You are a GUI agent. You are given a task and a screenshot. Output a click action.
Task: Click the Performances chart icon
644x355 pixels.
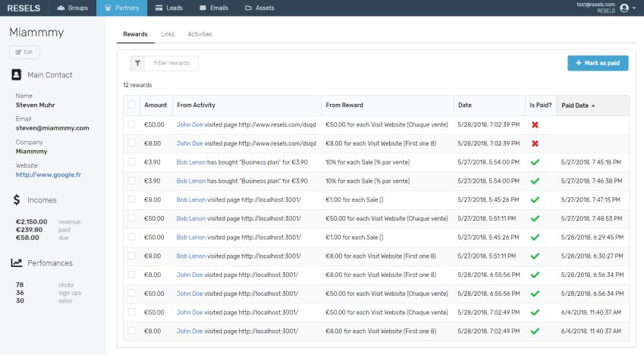click(x=17, y=262)
